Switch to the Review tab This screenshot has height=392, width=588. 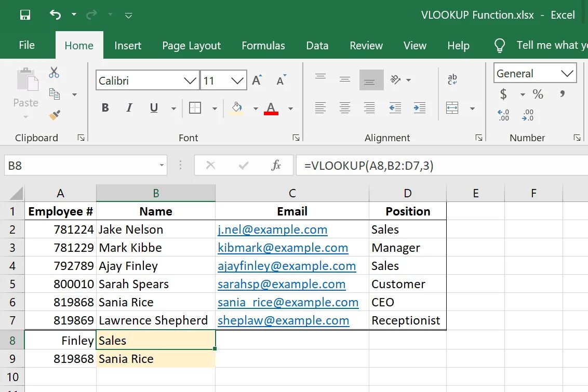pos(366,46)
